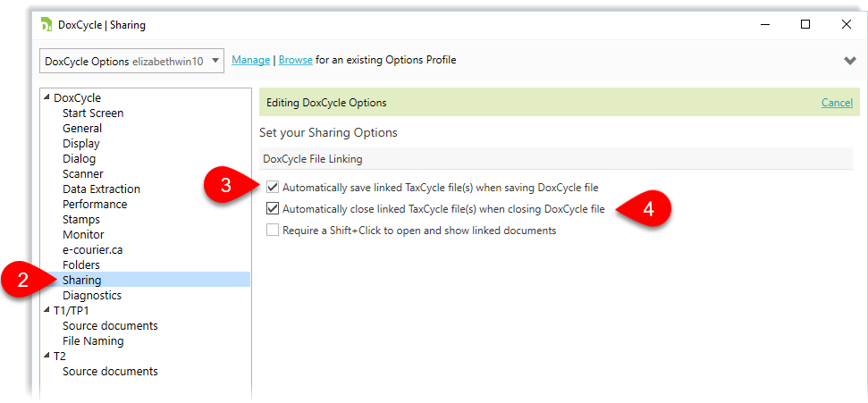
Task: Open File Naming under T1/TP1
Action: tap(93, 340)
